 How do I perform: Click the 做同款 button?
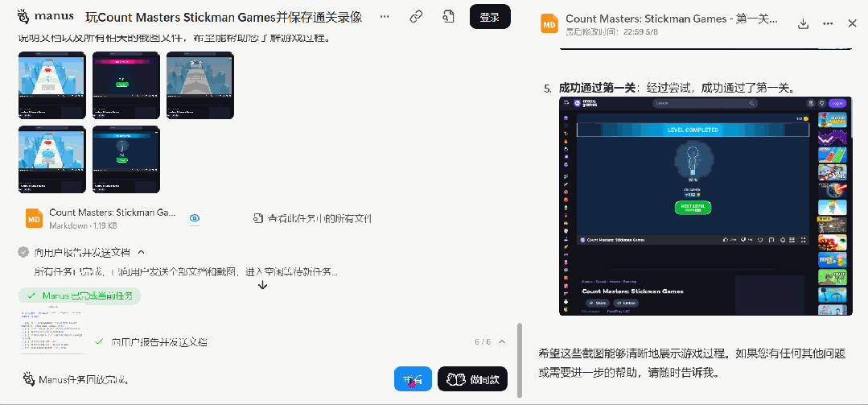[473, 379]
